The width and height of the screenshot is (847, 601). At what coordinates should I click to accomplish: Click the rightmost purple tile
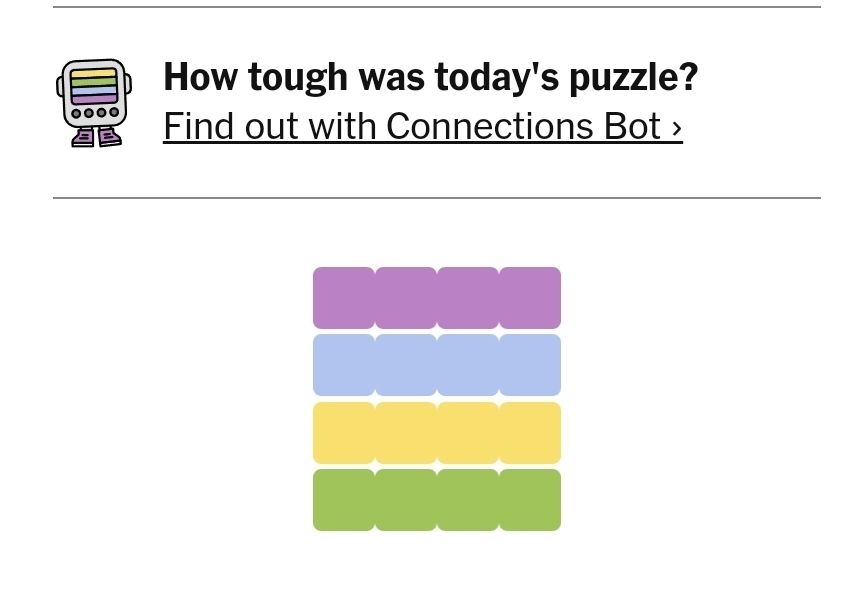click(x=529, y=297)
